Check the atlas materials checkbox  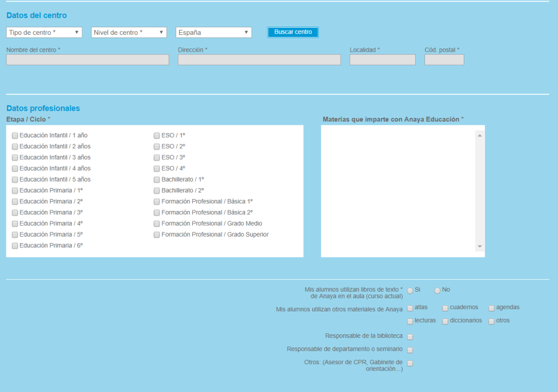[x=410, y=309]
